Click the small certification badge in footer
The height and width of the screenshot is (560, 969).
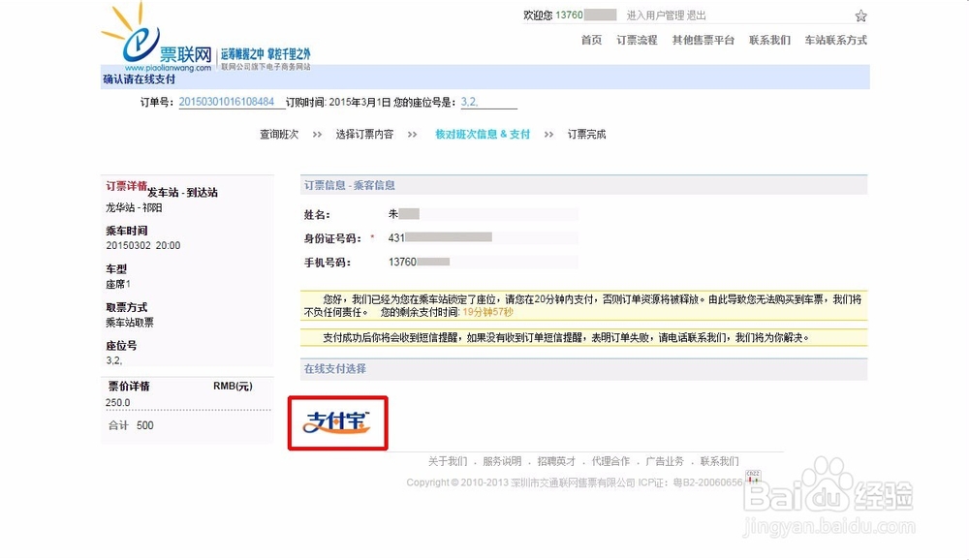[x=753, y=477]
